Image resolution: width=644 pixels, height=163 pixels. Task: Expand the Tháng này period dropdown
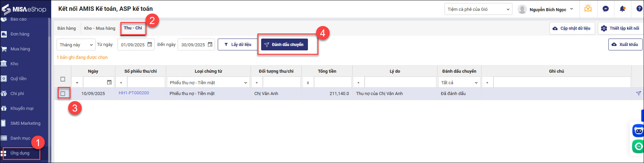click(x=76, y=45)
